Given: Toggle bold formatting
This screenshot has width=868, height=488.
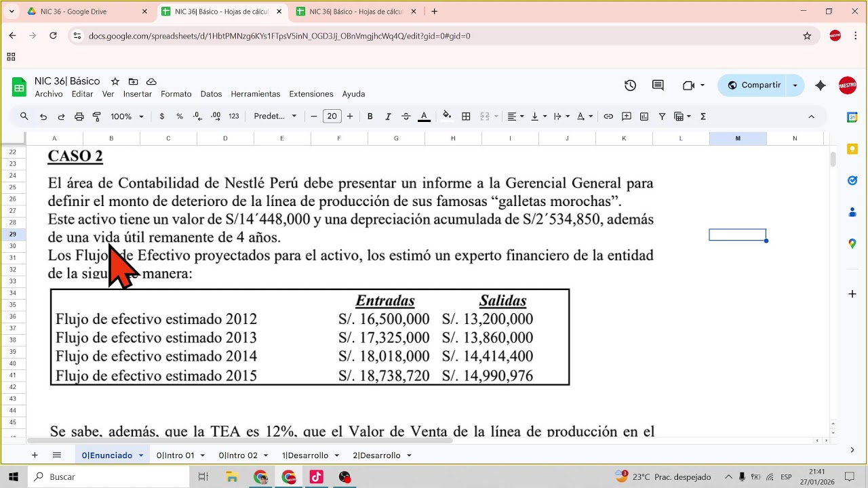Looking at the screenshot, I should click(370, 117).
